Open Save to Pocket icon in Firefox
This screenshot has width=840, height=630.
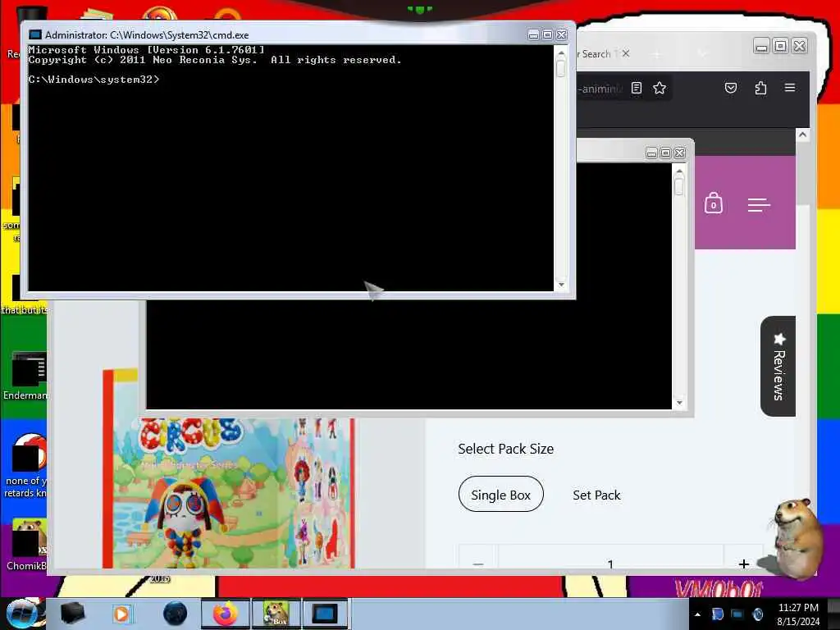731,88
